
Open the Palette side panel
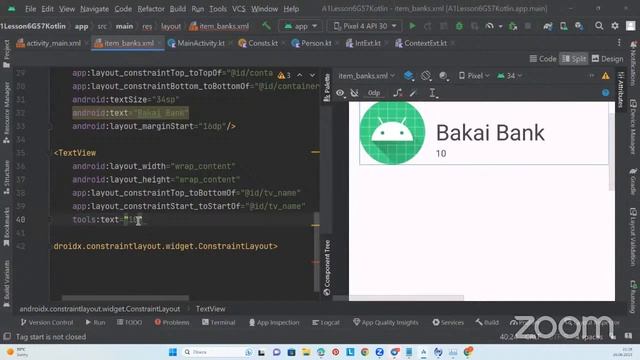click(327, 87)
